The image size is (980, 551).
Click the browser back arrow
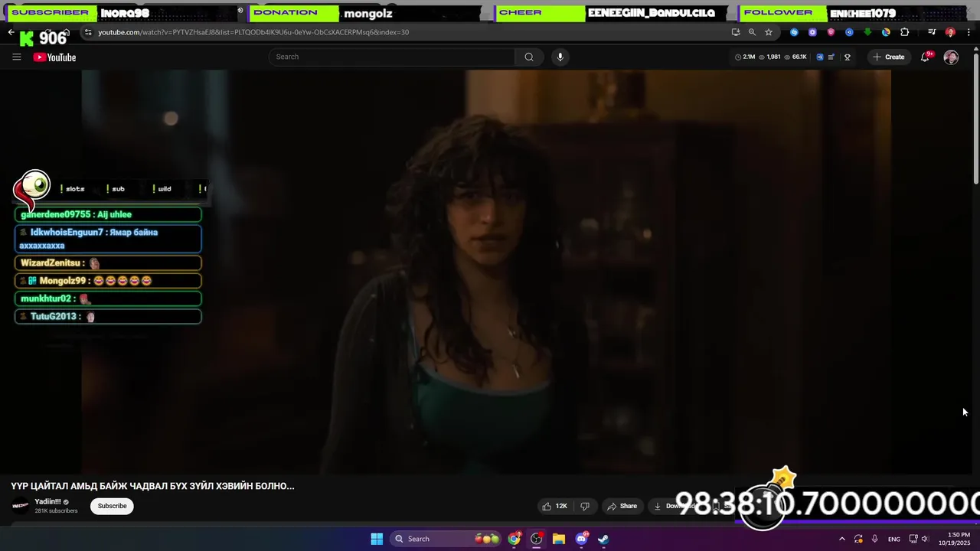[11, 32]
